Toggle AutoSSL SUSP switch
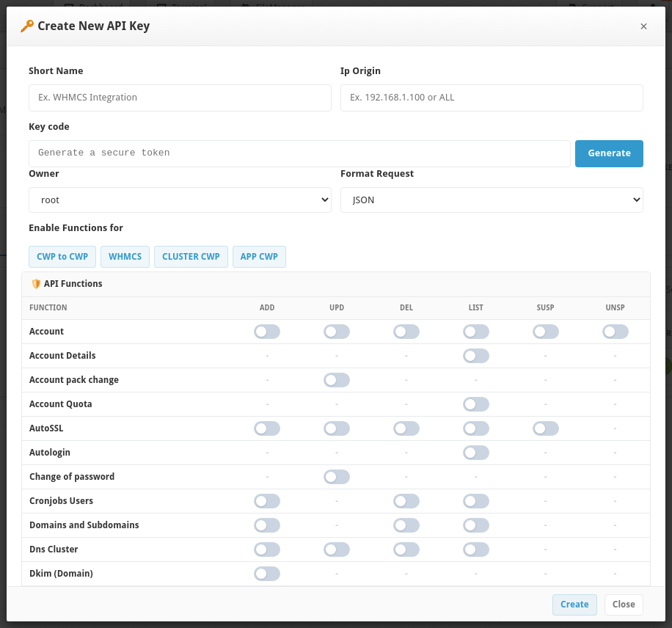Screen dimensions: 672x628 coord(546,428)
